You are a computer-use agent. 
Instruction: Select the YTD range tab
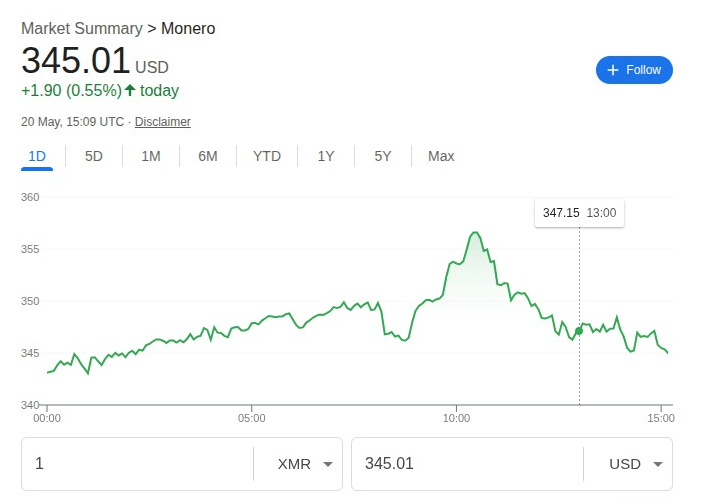pyautogui.click(x=267, y=156)
